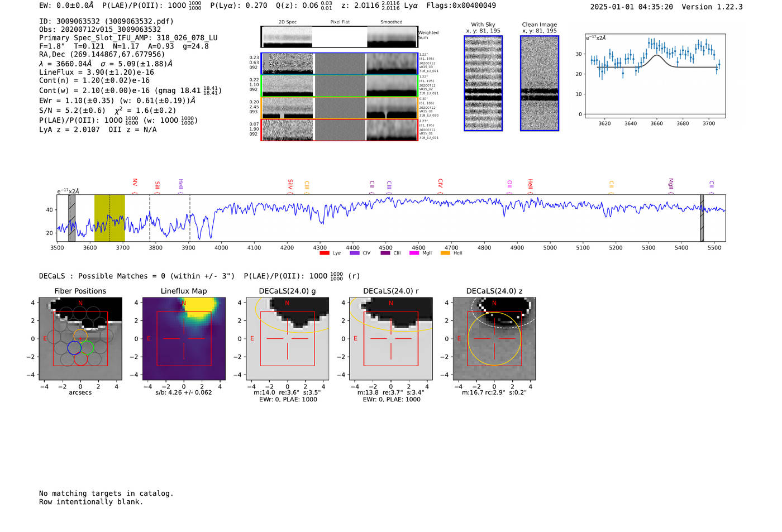Click the orange fiber circle in Fiber Positions
The height and width of the screenshot is (532, 782).
click(x=80, y=337)
